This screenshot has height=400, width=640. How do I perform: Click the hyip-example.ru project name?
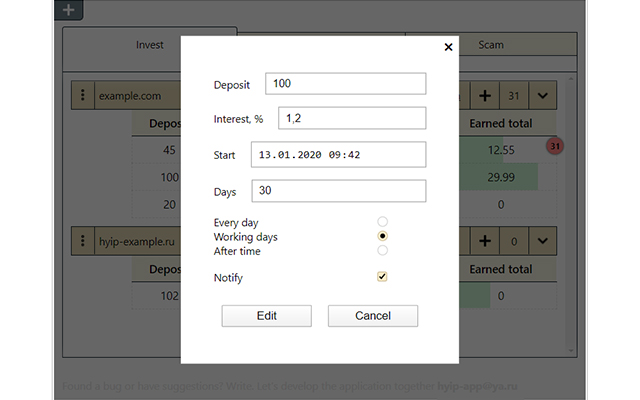pos(137,242)
